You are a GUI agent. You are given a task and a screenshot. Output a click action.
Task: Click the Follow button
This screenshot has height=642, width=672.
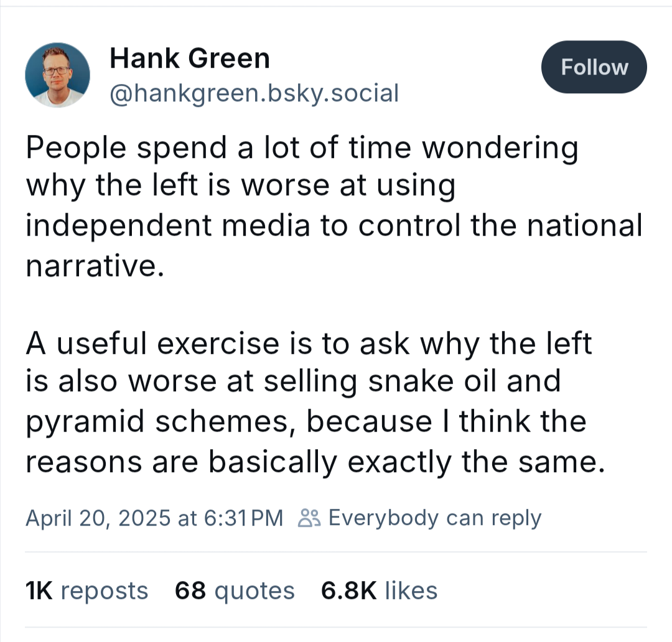[x=594, y=67]
